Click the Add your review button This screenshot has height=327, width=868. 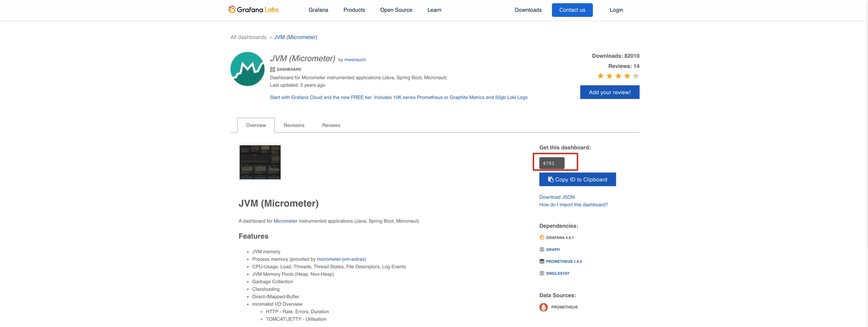[609, 92]
